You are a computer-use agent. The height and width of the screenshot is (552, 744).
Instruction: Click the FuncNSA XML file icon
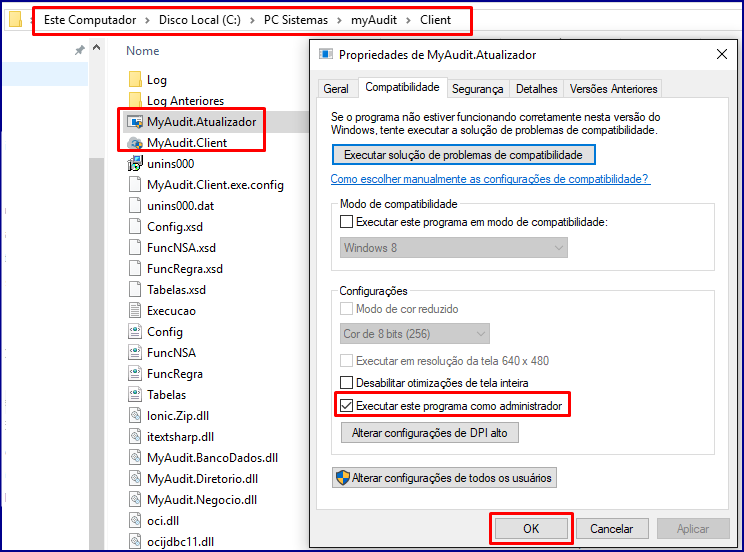click(135, 352)
